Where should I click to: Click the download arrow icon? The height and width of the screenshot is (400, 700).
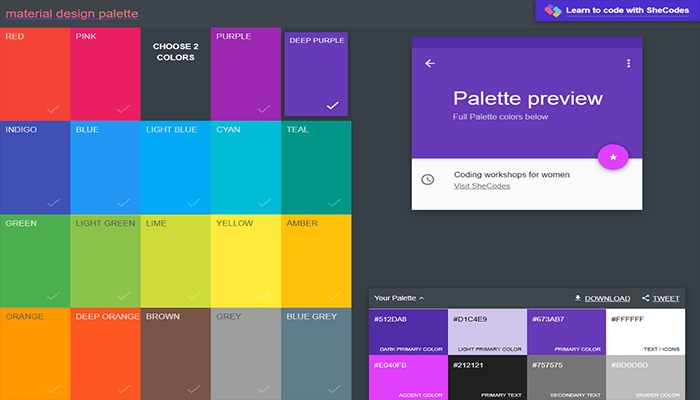pos(578,298)
